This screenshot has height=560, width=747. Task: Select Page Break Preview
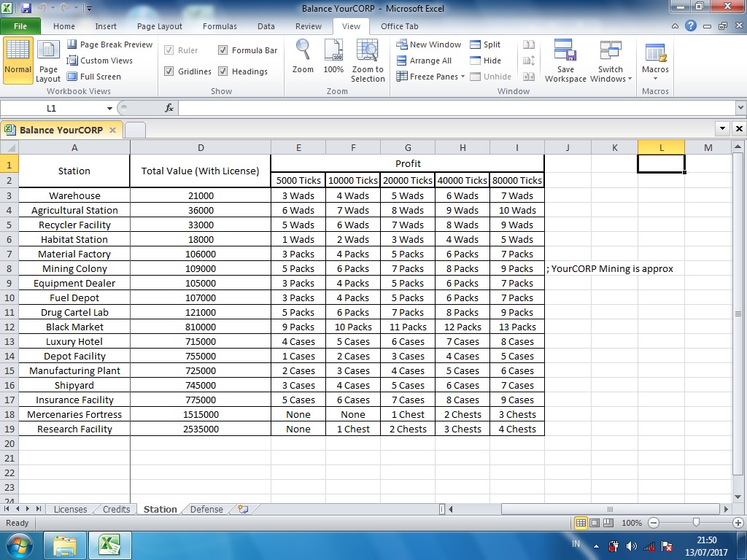tap(110, 44)
